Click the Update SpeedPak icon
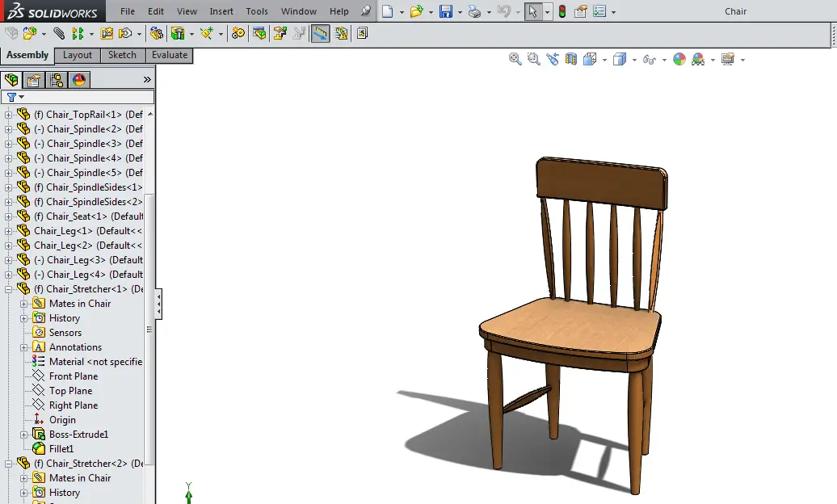 [341, 34]
